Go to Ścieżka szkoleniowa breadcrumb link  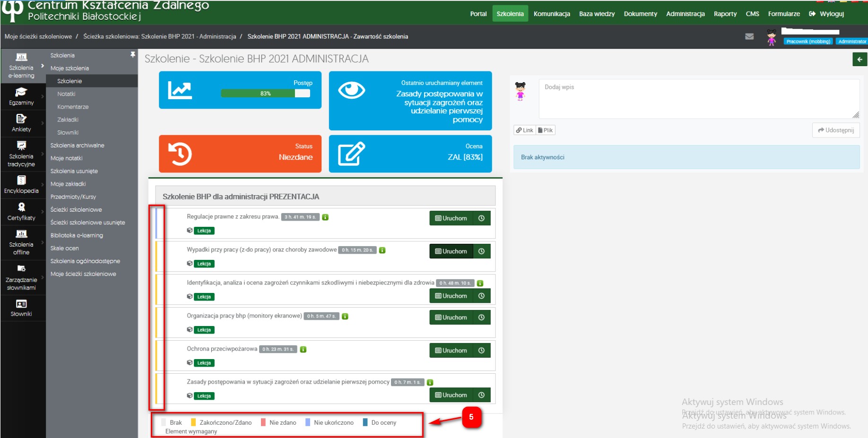[160, 36]
